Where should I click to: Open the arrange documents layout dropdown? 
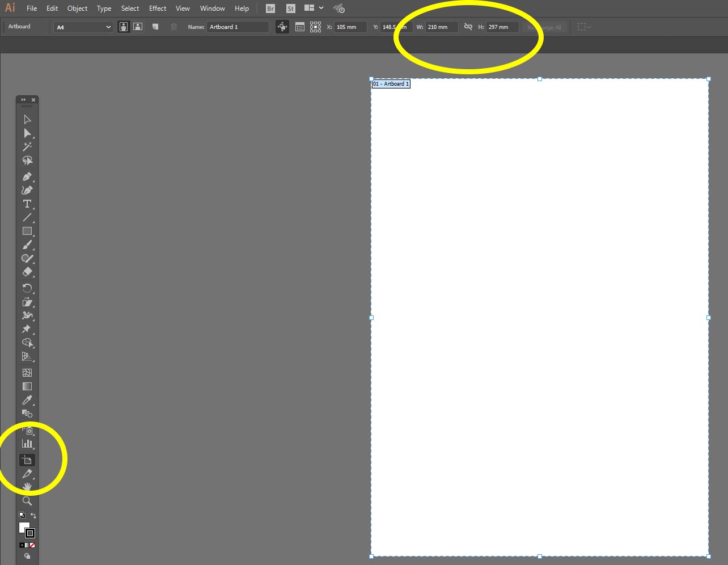click(314, 9)
